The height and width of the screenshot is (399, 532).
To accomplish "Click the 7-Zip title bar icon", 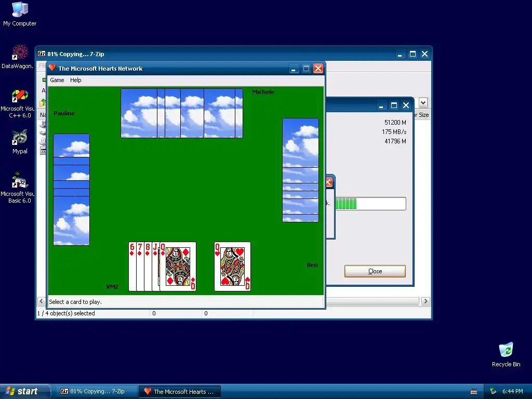I will pyautogui.click(x=42, y=54).
